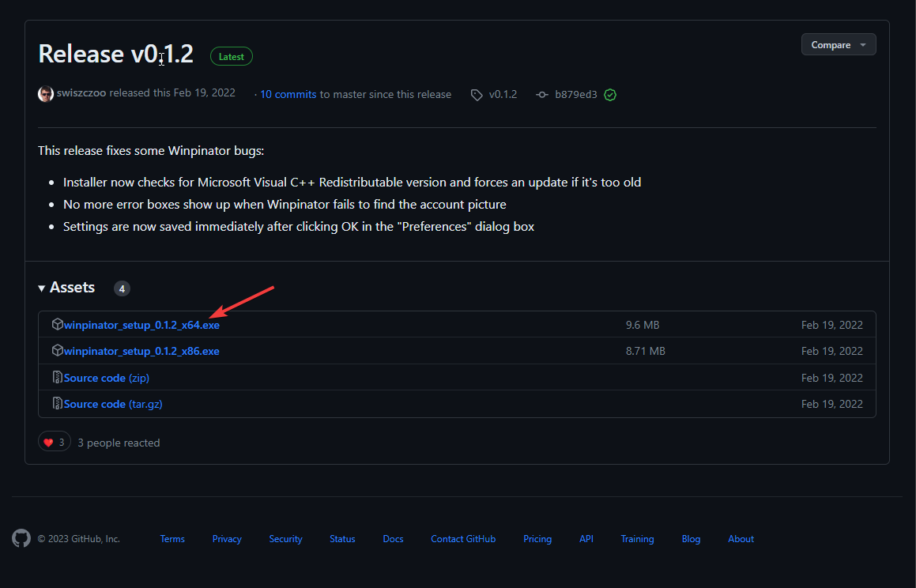Open the Compare dropdown
916x588 pixels.
839,45
